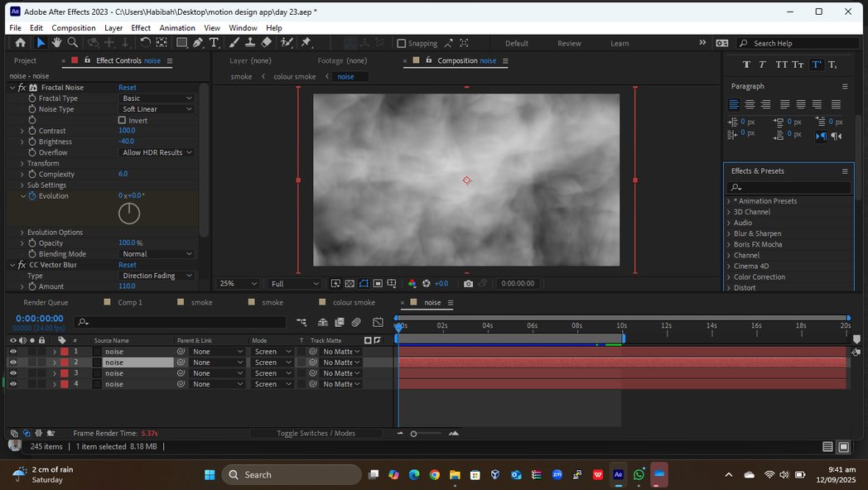Hide layer 3 noise with eye icon
The width and height of the screenshot is (868, 490).
[x=13, y=373]
